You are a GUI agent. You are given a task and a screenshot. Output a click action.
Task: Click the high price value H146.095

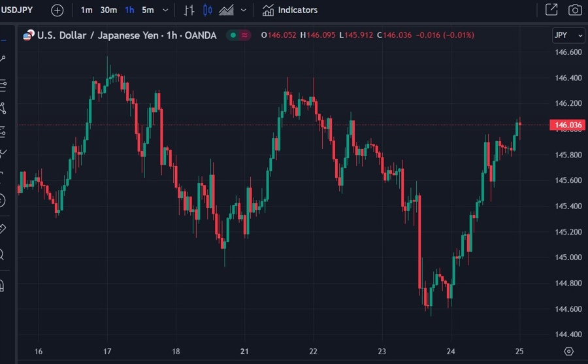tap(318, 35)
